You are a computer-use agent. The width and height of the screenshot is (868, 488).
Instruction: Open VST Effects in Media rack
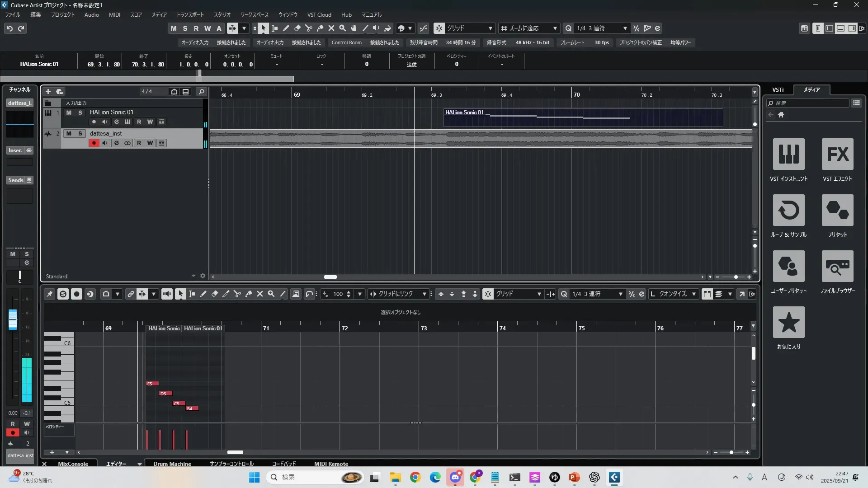837,154
